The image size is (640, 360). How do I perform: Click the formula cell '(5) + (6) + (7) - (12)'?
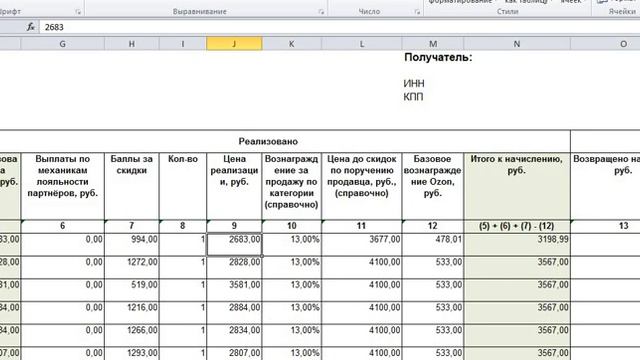click(517, 226)
